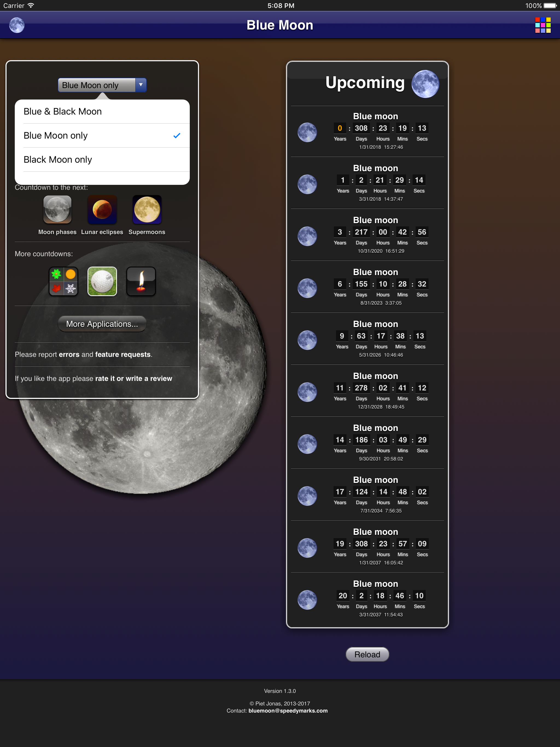
Task: Click rate it or write a review
Action: point(133,379)
